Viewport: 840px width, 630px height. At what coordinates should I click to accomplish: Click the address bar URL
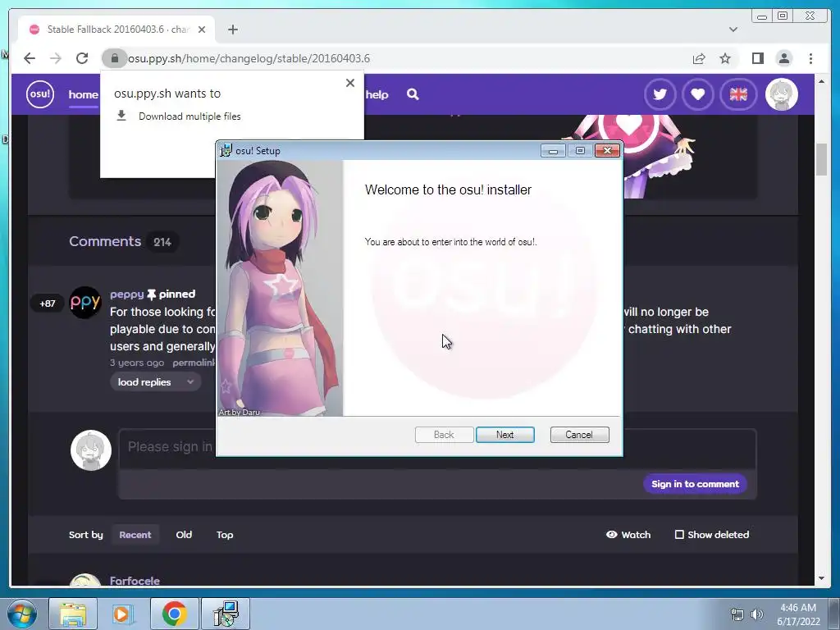[249, 58]
